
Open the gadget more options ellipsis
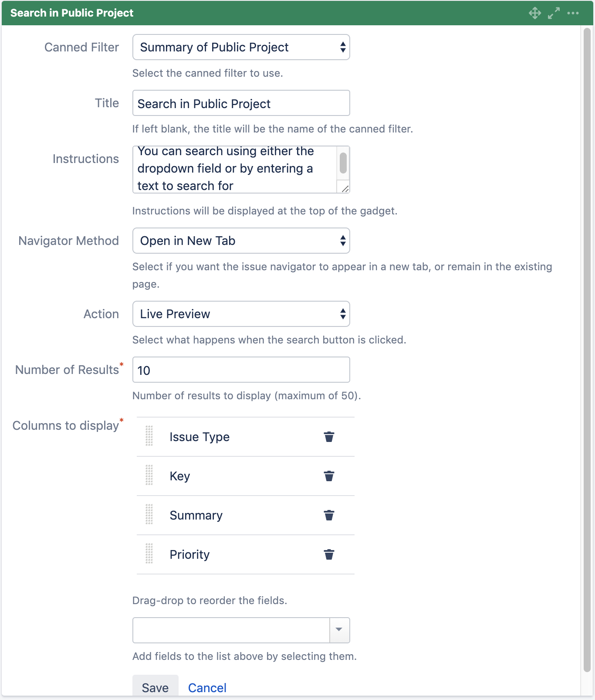pos(573,13)
